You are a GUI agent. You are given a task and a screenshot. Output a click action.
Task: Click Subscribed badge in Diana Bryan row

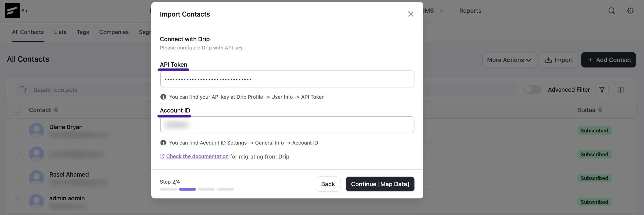pyautogui.click(x=594, y=131)
